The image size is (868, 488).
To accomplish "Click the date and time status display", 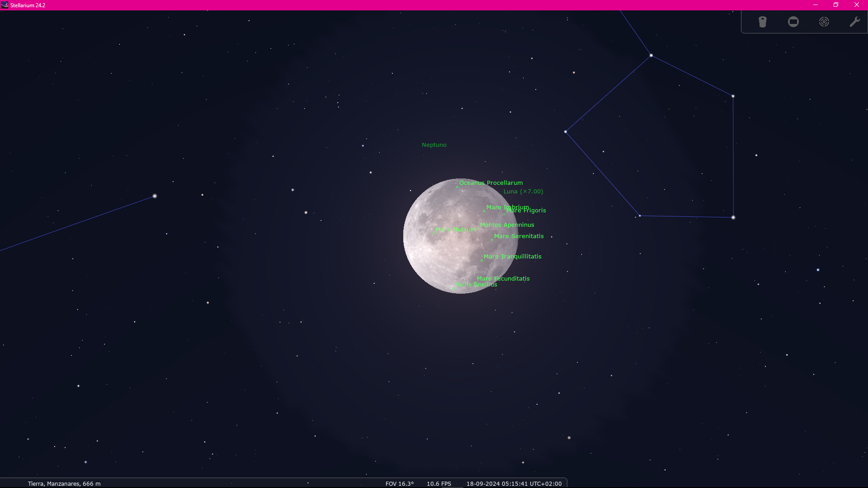I will click(514, 483).
